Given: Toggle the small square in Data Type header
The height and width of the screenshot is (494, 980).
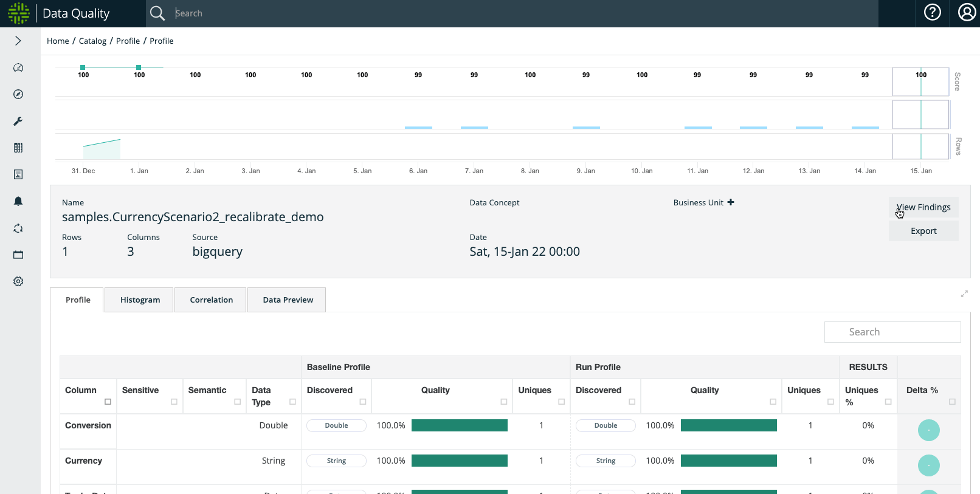Looking at the screenshot, I should [292, 402].
